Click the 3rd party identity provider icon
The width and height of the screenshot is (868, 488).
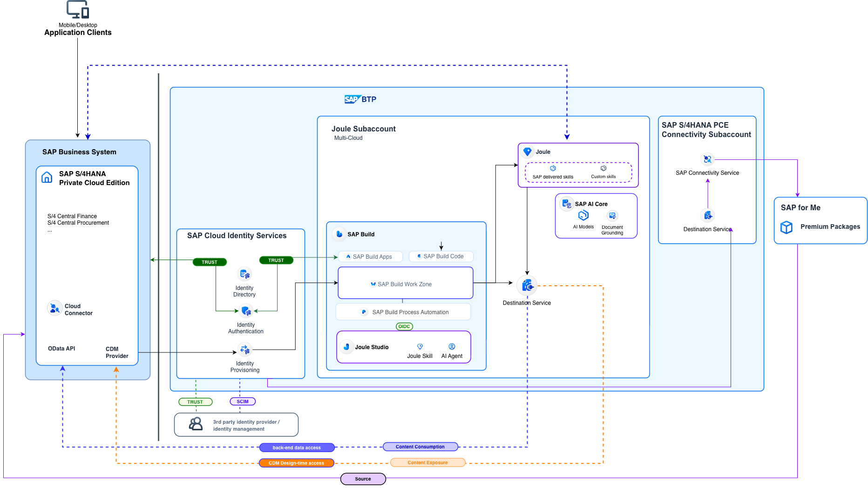click(196, 424)
